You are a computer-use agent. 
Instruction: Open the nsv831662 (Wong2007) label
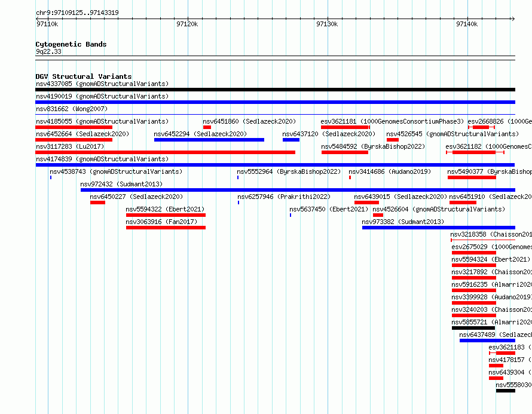pos(72,109)
